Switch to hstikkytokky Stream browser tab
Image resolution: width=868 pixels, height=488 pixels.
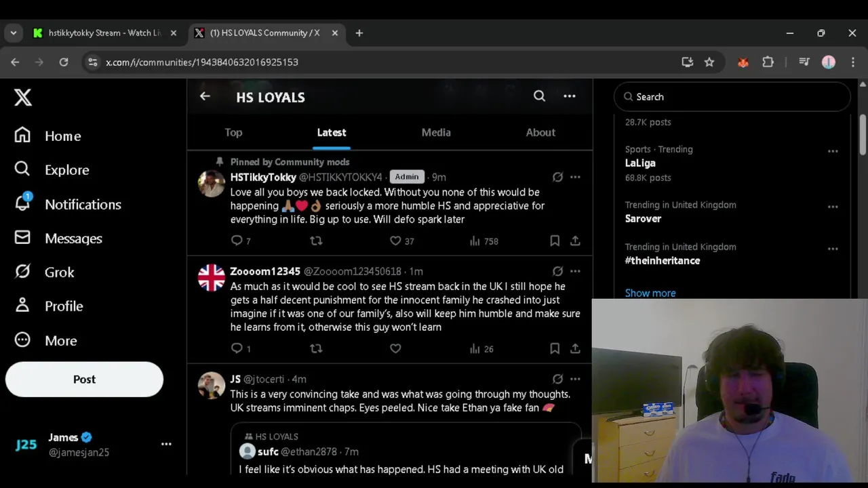tap(105, 33)
